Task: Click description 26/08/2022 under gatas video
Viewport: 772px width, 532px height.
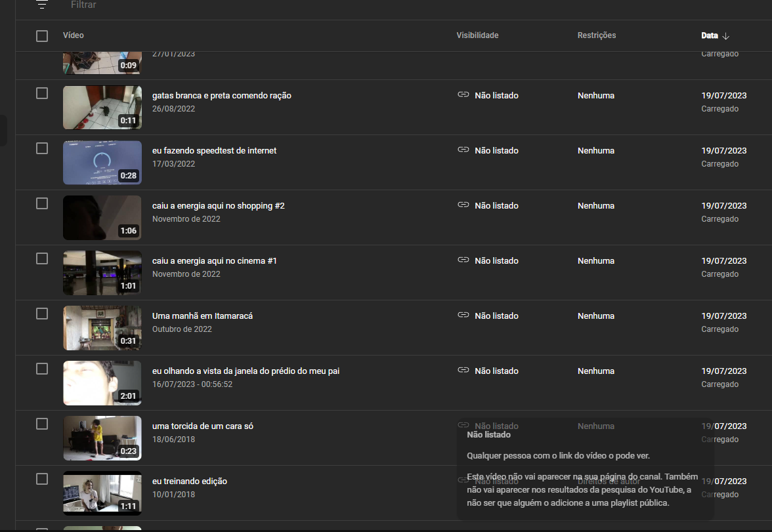Action: click(x=173, y=109)
